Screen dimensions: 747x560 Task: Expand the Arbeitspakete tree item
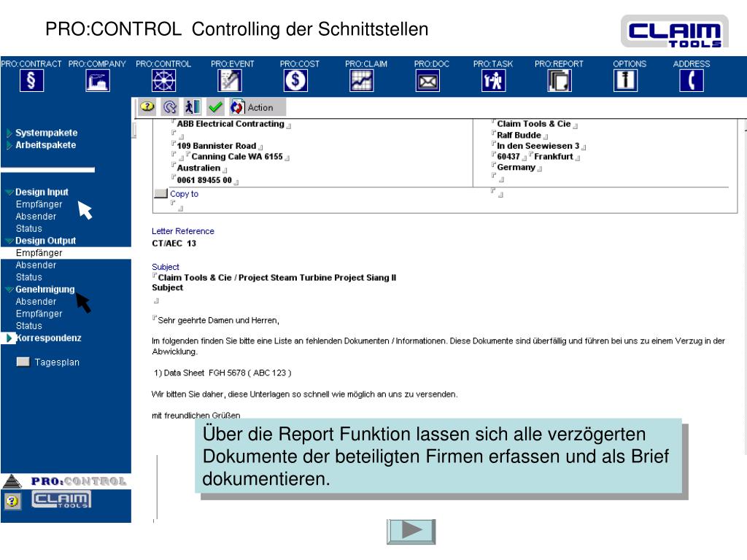9,145
